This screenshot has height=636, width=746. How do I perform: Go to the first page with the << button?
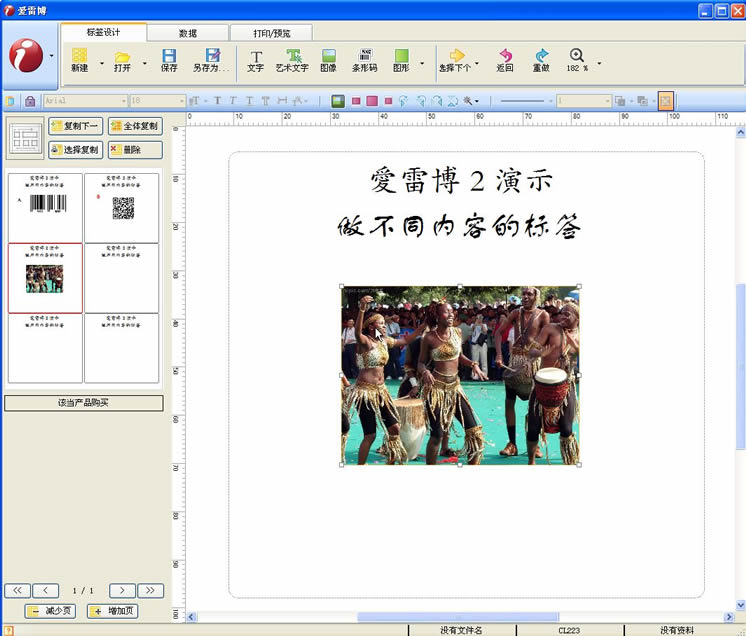tap(18, 590)
